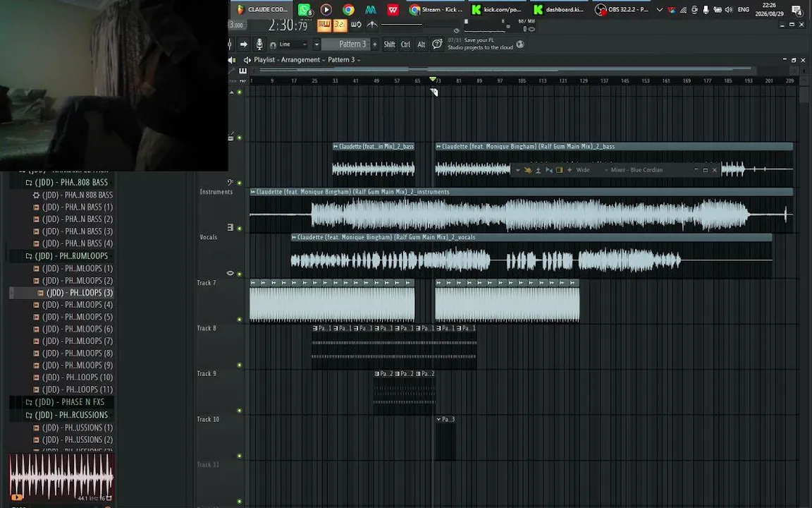Screen dimensions: 812x508
Task: Mute Track 9 with its green dot
Action: coord(239,411)
